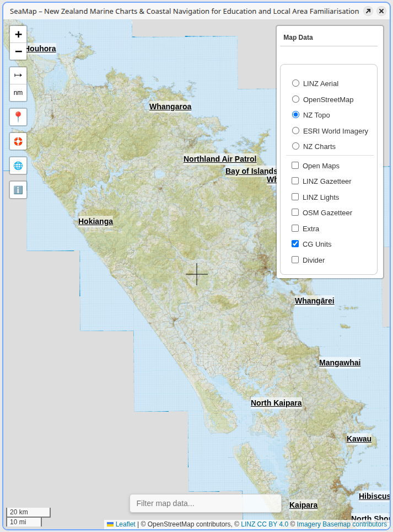The image size is (393, 532).
Task: Click the red location pin icon
Action: [18, 117]
